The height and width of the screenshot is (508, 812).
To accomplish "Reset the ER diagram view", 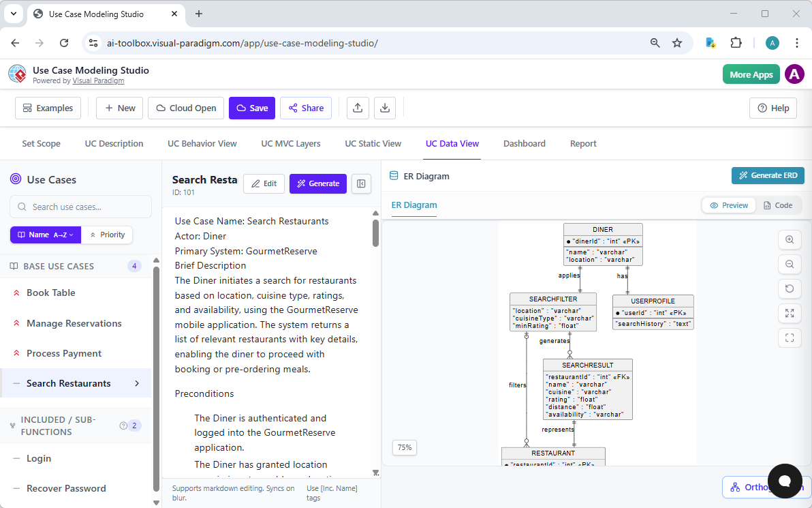I will point(790,288).
